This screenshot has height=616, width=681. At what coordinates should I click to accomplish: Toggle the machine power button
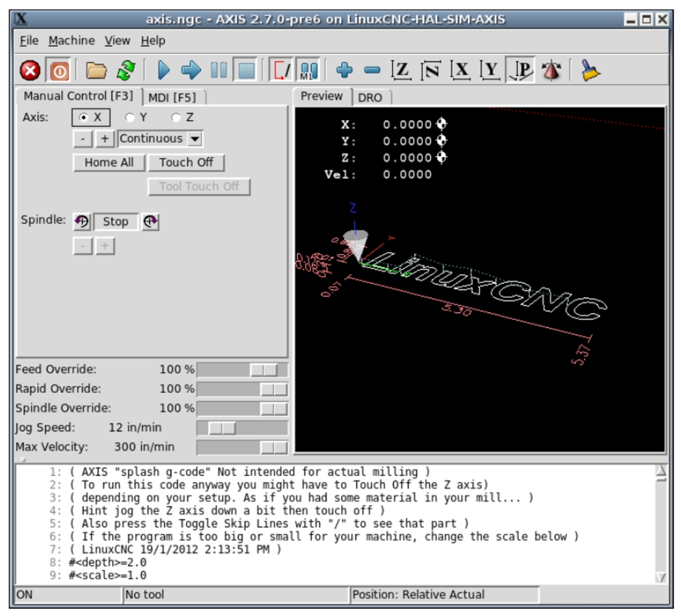58,70
